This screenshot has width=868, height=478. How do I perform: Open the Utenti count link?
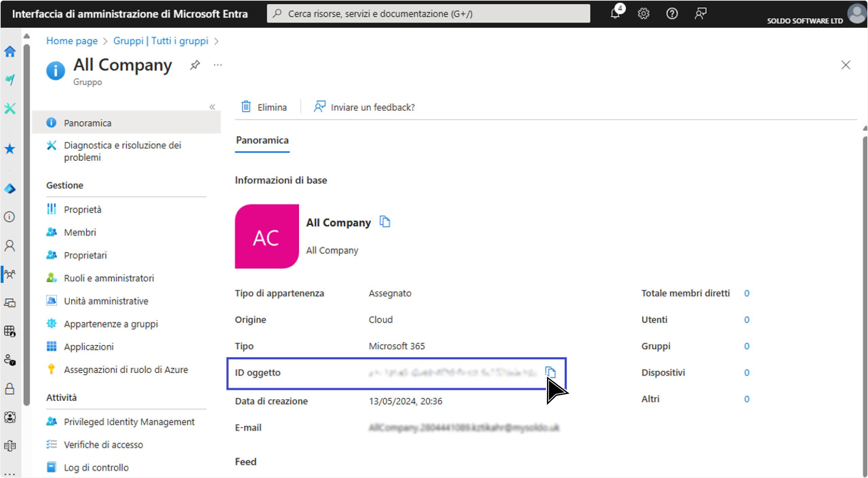point(747,320)
